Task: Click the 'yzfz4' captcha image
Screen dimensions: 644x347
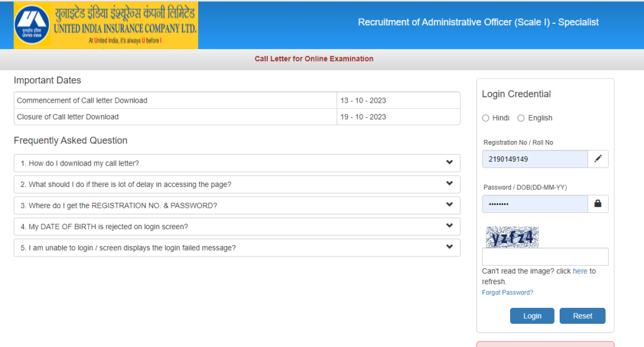Action: click(512, 237)
